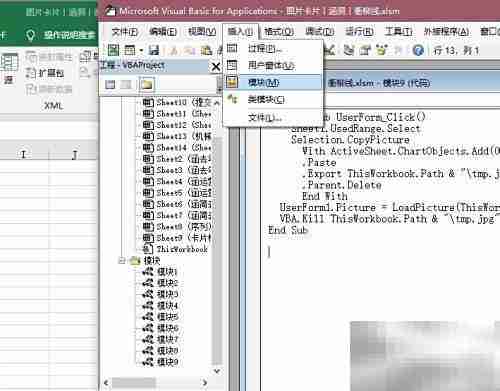Open the 格式(O) menu

click(x=279, y=32)
